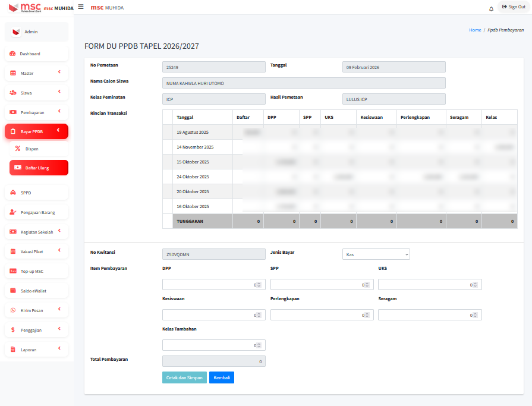
Task: Expand the Penggajian sidebar menu
Action: (36, 330)
